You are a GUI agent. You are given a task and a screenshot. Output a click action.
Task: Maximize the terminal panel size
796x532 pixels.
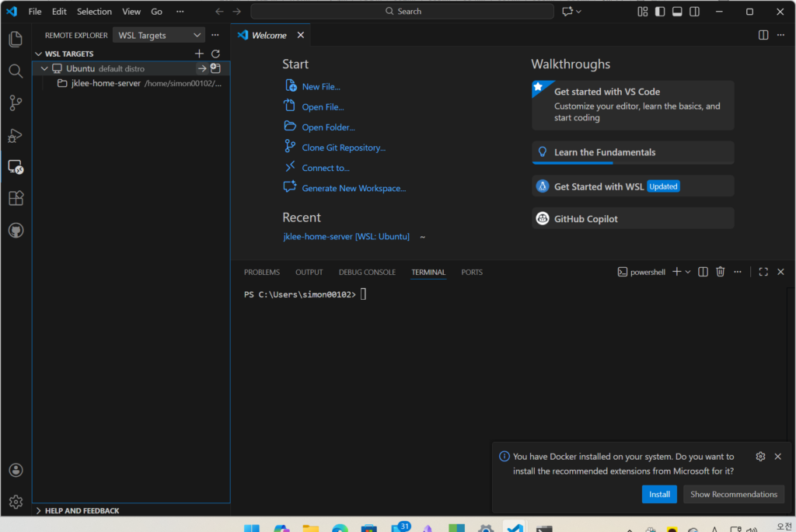[763, 272]
